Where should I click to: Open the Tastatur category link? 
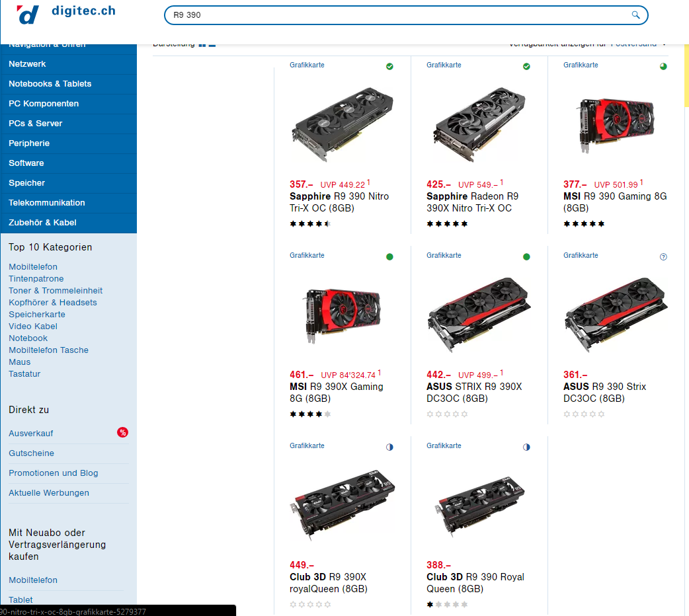tap(24, 373)
